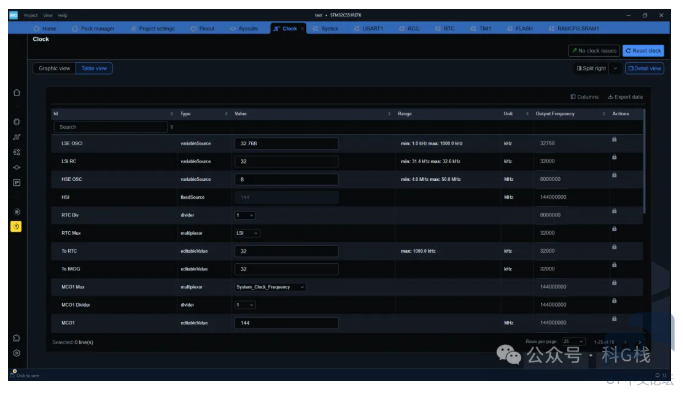The image size is (683, 395).
Task: Sort the table by Output Frequency
Action: pyautogui.click(x=604, y=114)
